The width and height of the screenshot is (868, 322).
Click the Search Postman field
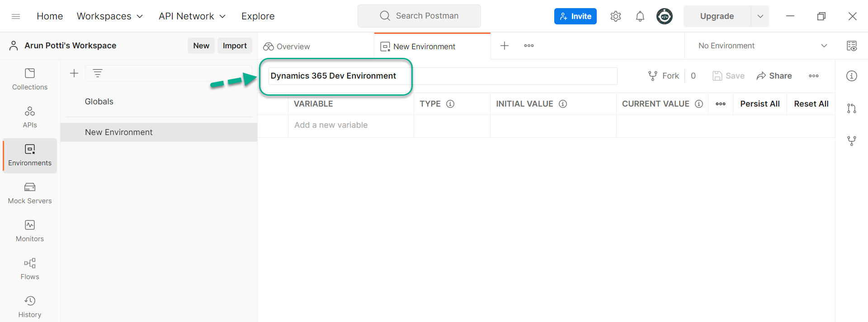419,16
